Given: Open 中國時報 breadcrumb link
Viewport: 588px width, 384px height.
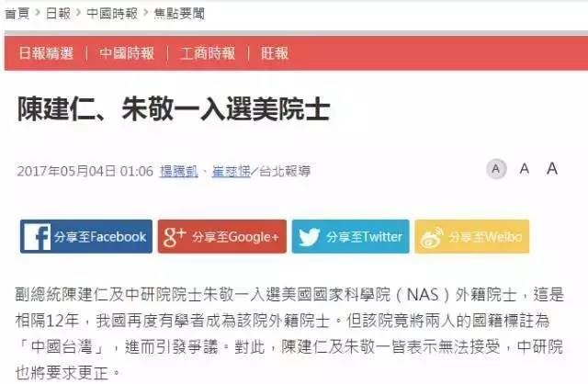Looking at the screenshot, I should pyautogui.click(x=112, y=14).
